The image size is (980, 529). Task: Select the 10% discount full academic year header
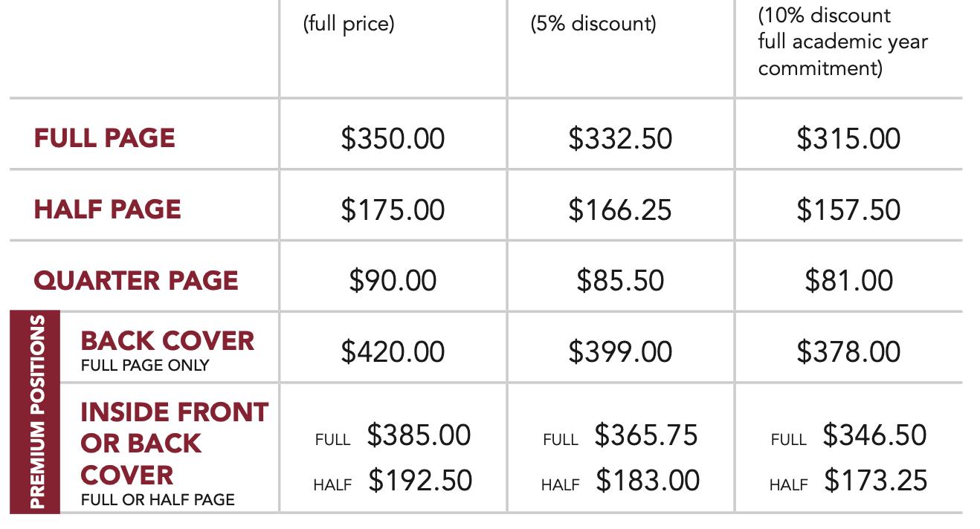pos(843,42)
